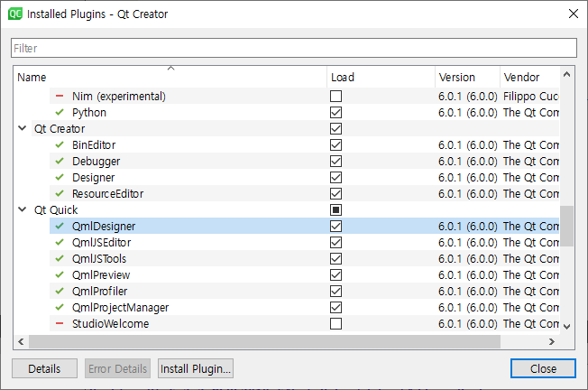588x390 pixels.
Task: Select the QmlProfiler plugin name
Action: (100, 291)
